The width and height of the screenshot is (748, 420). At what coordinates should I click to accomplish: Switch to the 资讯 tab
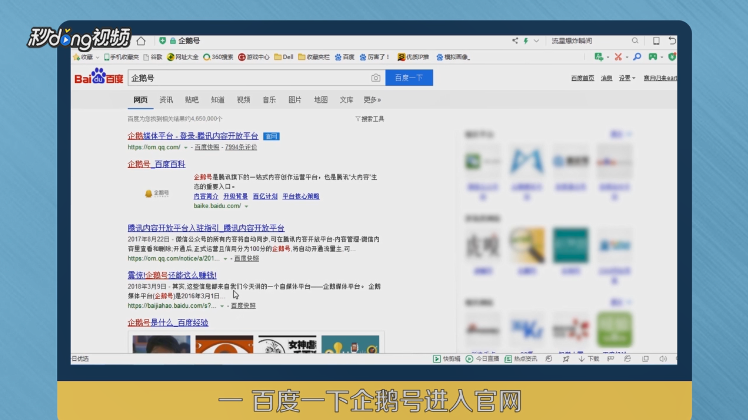166,100
